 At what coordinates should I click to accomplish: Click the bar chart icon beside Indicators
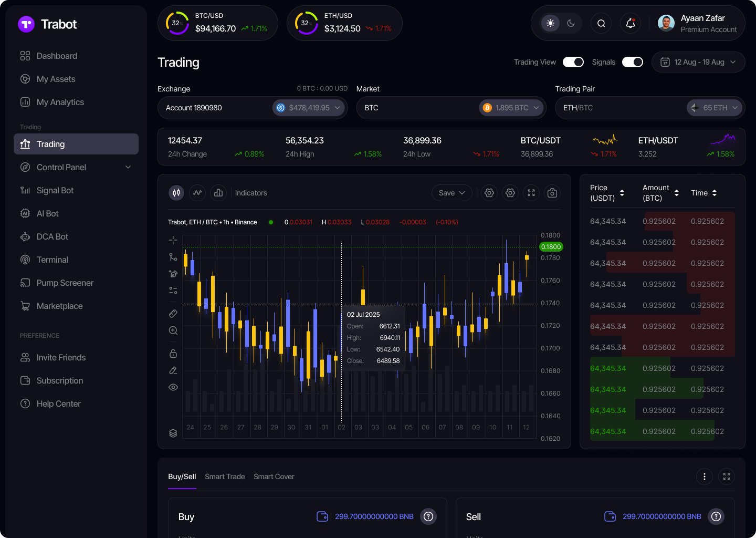tap(218, 193)
